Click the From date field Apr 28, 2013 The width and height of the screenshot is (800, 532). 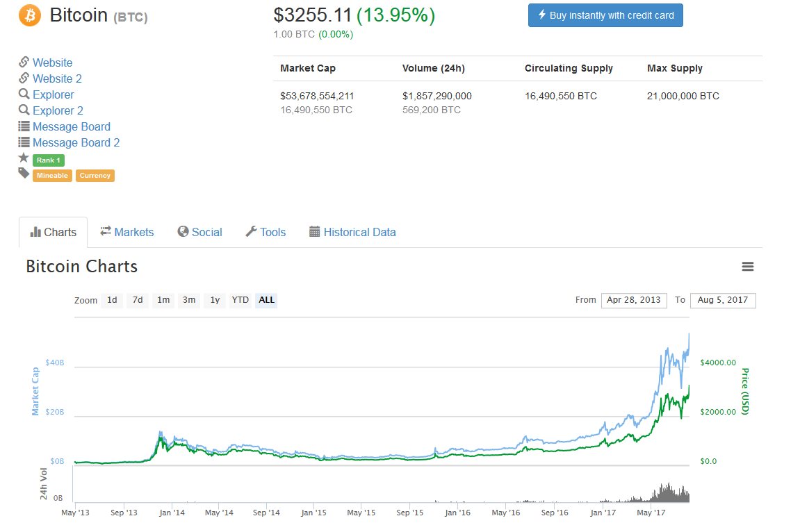point(634,300)
